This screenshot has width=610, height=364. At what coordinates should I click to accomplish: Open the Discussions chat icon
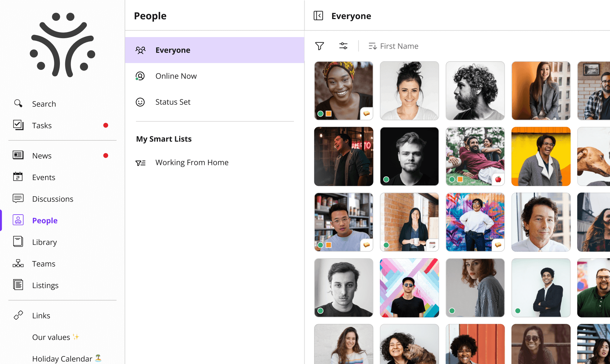(x=18, y=199)
